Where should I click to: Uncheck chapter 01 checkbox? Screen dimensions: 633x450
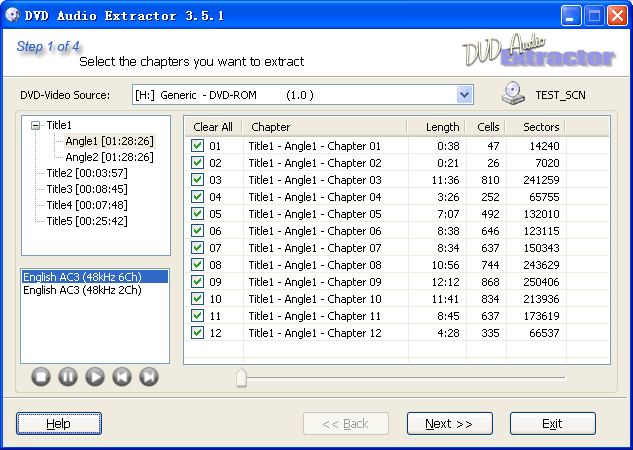tap(197, 146)
